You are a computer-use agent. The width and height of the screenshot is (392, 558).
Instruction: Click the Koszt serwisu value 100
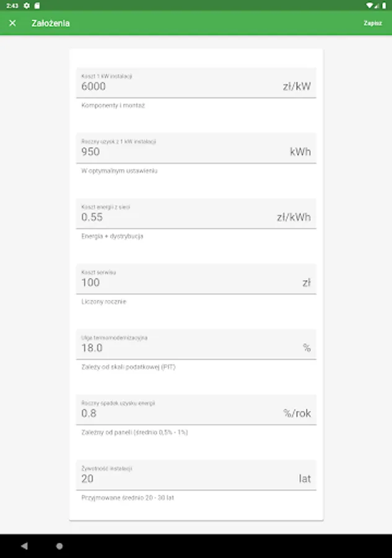(x=90, y=283)
